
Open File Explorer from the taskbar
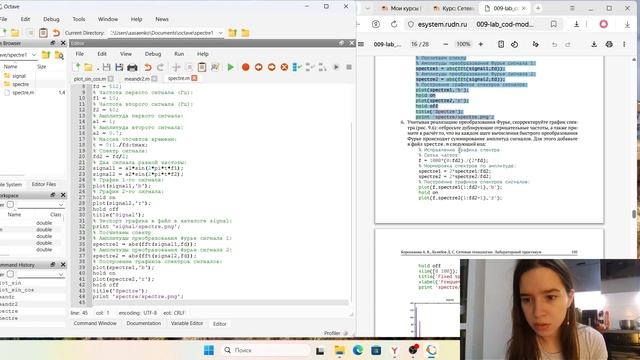point(339,350)
